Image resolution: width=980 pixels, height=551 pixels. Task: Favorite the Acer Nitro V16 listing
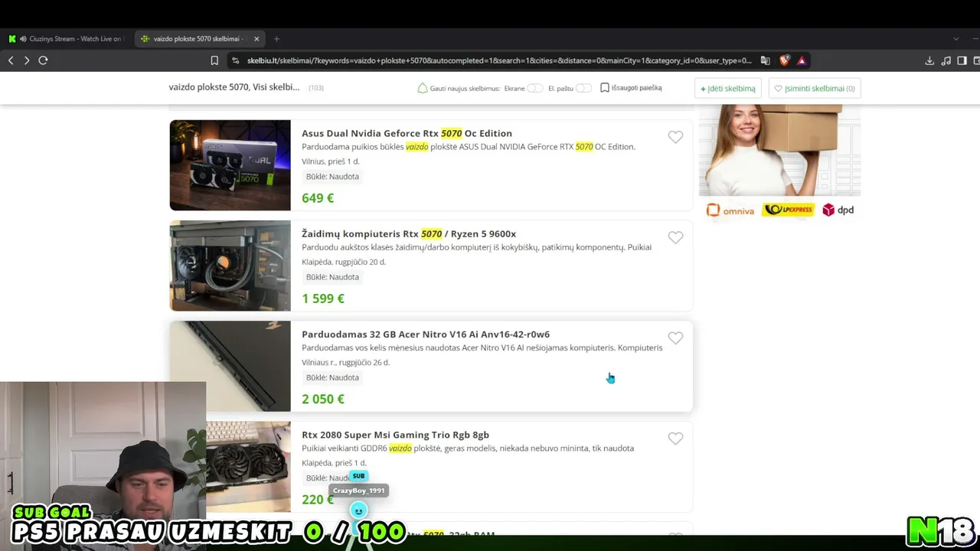click(x=675, y=337)
